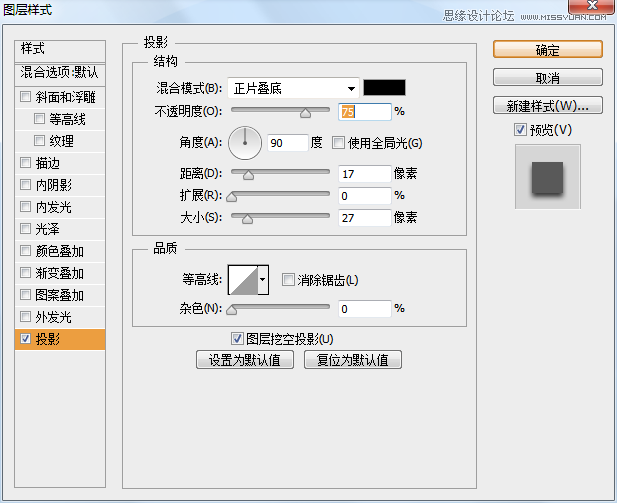Click the 杂色 slider handle

[x=232, y=310]
